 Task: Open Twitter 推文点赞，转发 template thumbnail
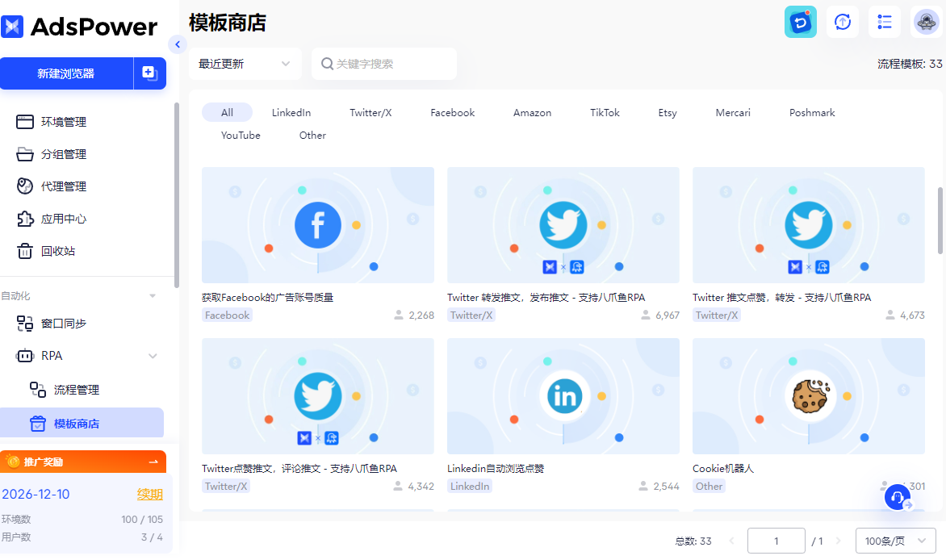[x=809, y=225]
